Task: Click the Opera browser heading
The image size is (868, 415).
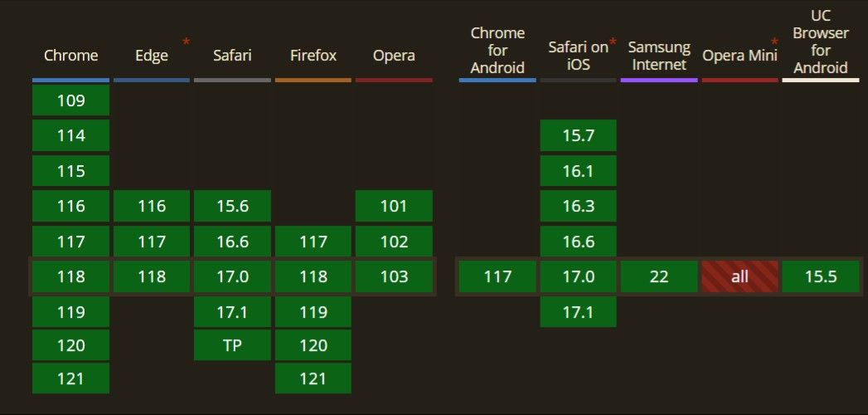Action: pyautogui.click(x=394, y=56)
